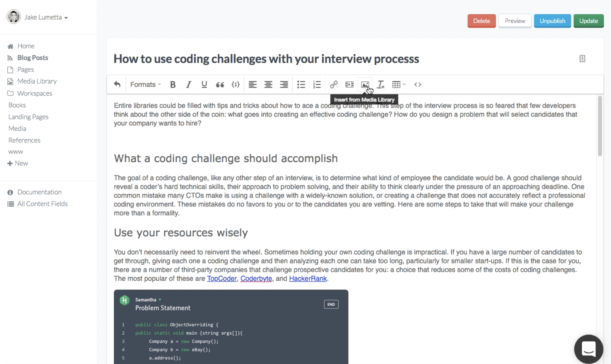Open the Media content type
The image size is (611, 364).
tap(17, 128)
